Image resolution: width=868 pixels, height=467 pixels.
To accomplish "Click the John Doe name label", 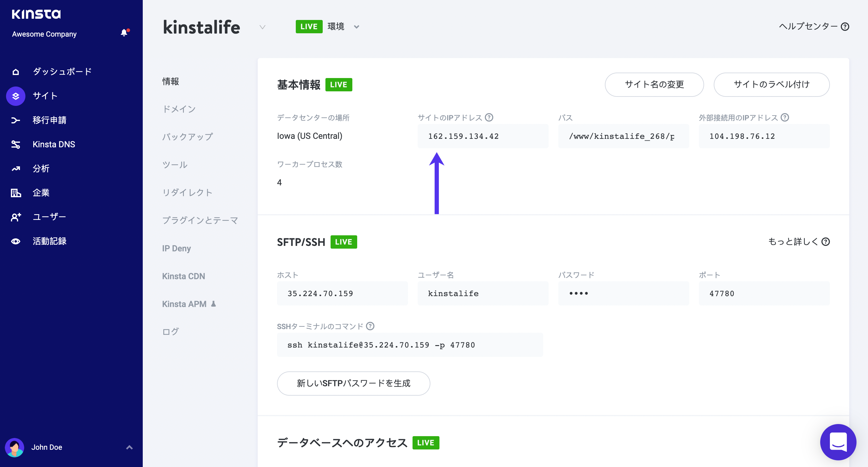I will (x=47, y=447).
